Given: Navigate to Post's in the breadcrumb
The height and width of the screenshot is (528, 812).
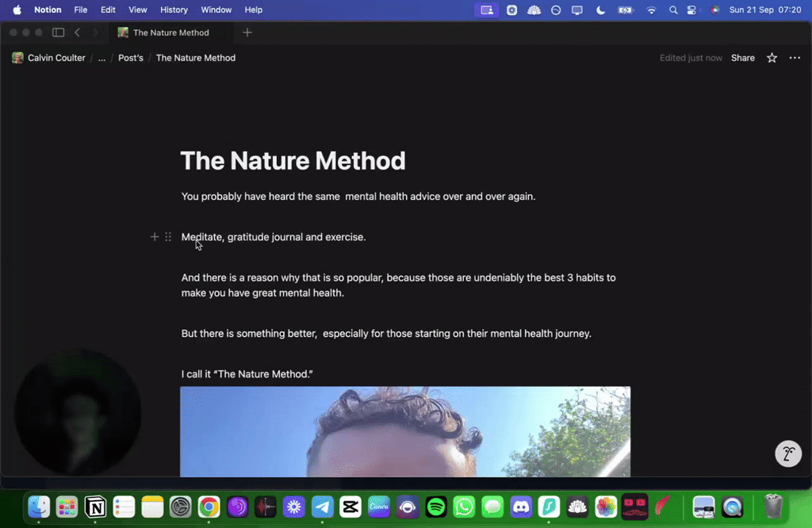Looking at the screenshot, I should tap(131, 58).
